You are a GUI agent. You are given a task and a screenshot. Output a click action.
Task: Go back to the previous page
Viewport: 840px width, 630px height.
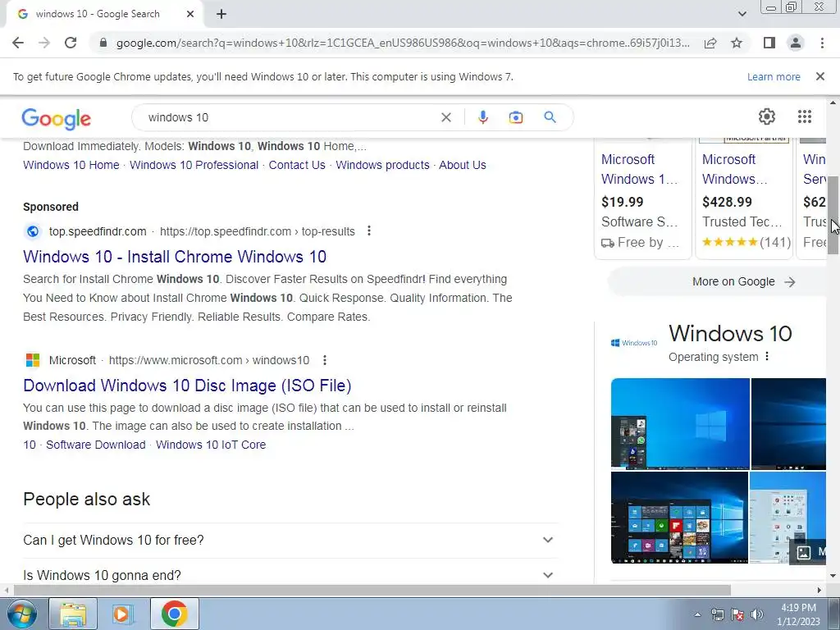[x=18, y=43]
